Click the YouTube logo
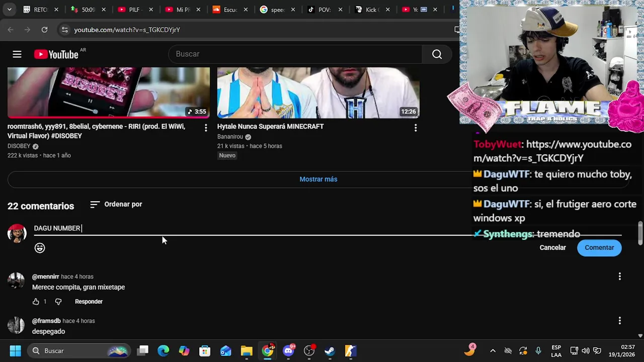This screenshot has height=362, width=644. click(56, 54)
